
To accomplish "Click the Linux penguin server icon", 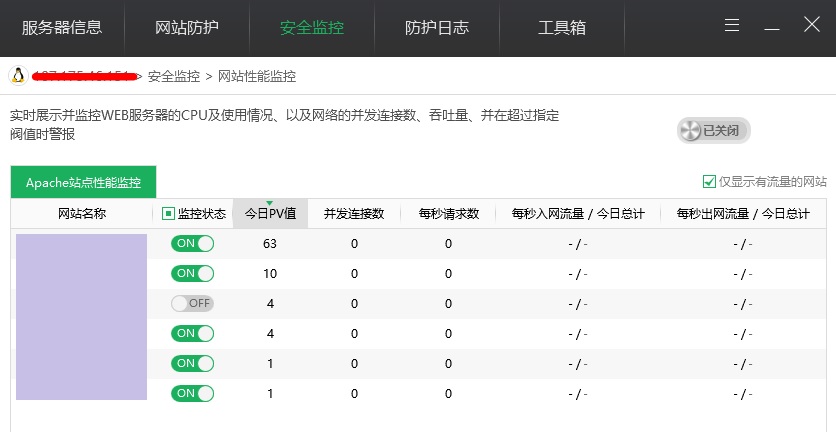I will click(x=17, y=76).
